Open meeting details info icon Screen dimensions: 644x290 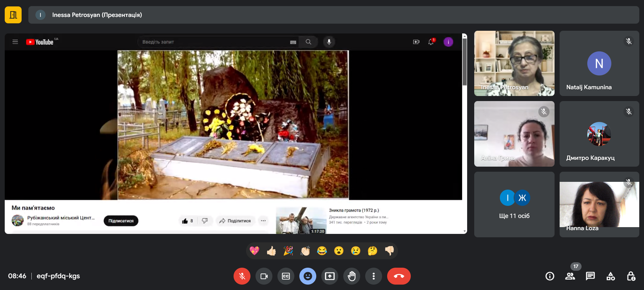click(x=550, y=276)
